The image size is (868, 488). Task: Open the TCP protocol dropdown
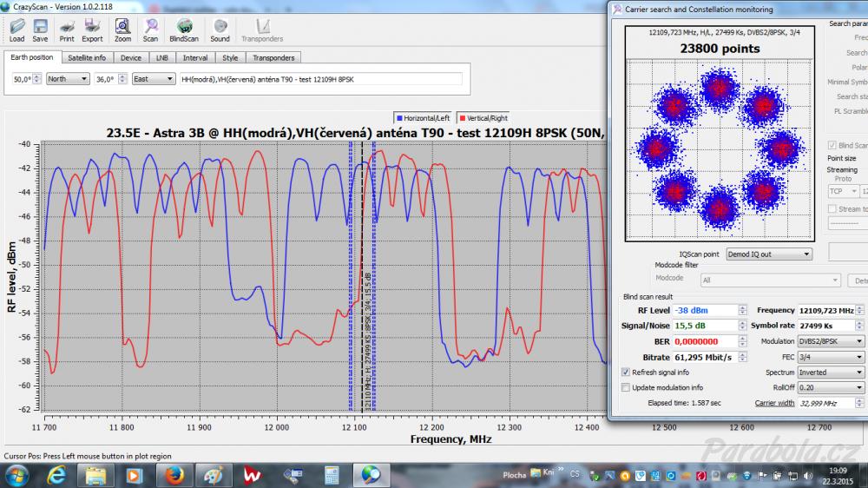[x=843, y=191]
